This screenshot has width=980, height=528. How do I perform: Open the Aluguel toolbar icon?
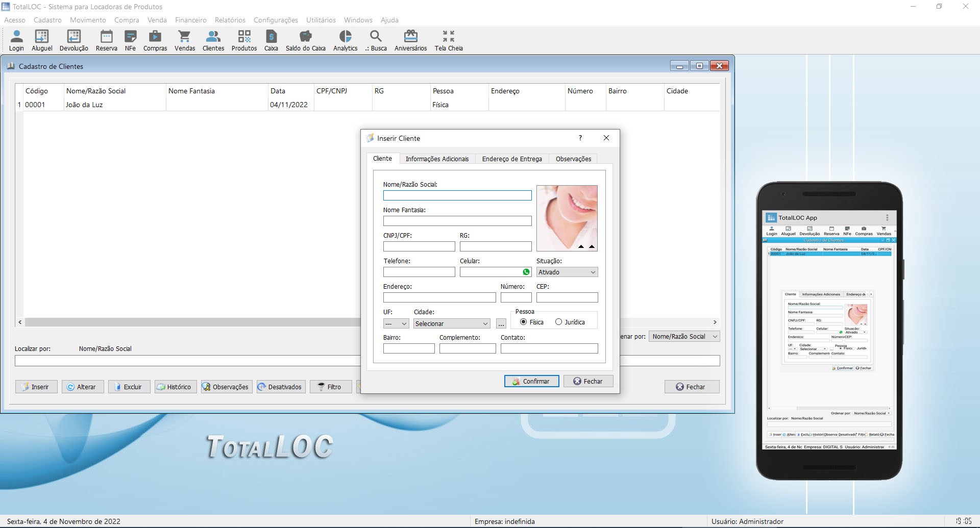42,40
